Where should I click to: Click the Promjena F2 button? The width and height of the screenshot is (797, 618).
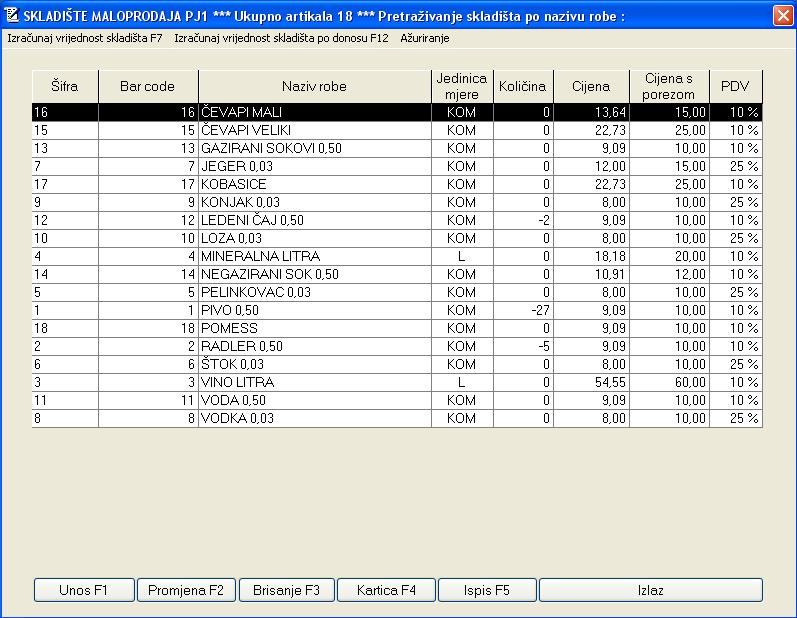pyautogui.click(x=186, y=590)
